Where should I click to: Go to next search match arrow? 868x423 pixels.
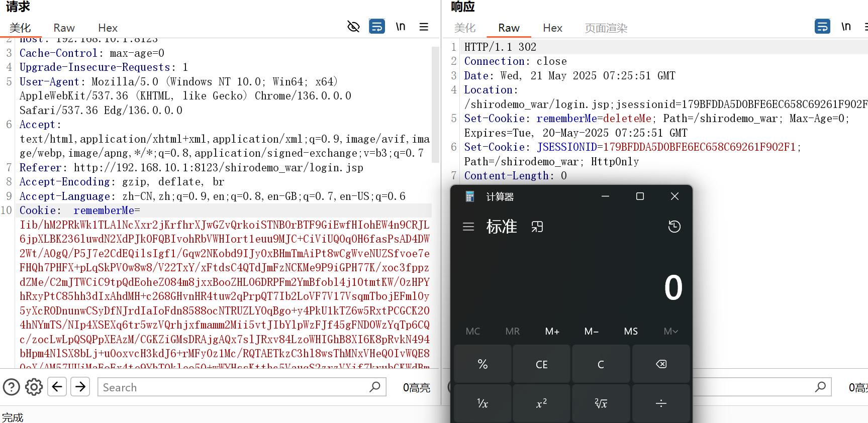[x=80, y=387]
